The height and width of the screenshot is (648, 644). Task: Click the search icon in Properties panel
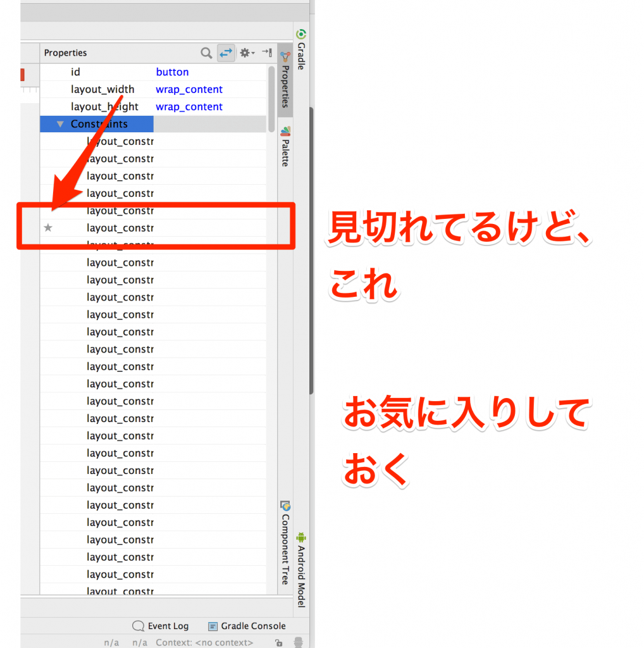click(206, 53)
